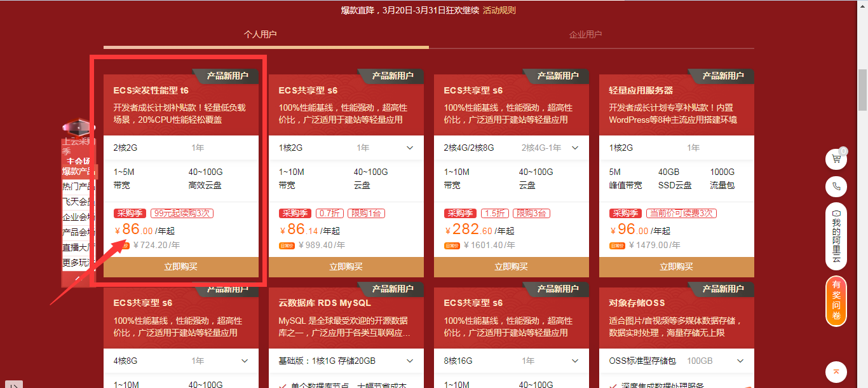868x388 pixels.
Task: Click the 轻量应用服务器 card title
Action: click(641, 90)
